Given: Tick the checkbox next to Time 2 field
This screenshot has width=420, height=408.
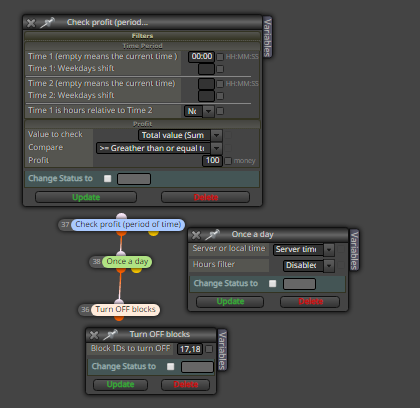Looking at the screenshot, I should point(220,84).
